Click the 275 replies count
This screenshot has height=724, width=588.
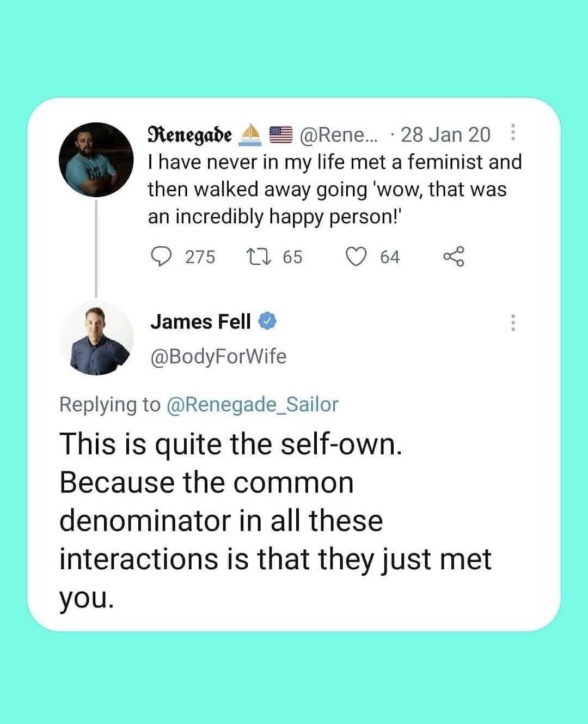pos(200,257)
